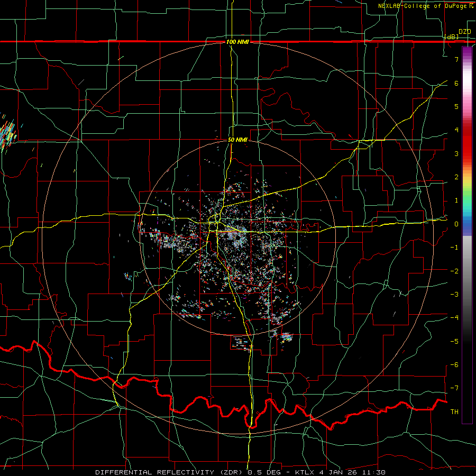Viewport: 476px width, 476px height.
Task: Click the "4" scale tick label
Action: (x=456, y=130)
